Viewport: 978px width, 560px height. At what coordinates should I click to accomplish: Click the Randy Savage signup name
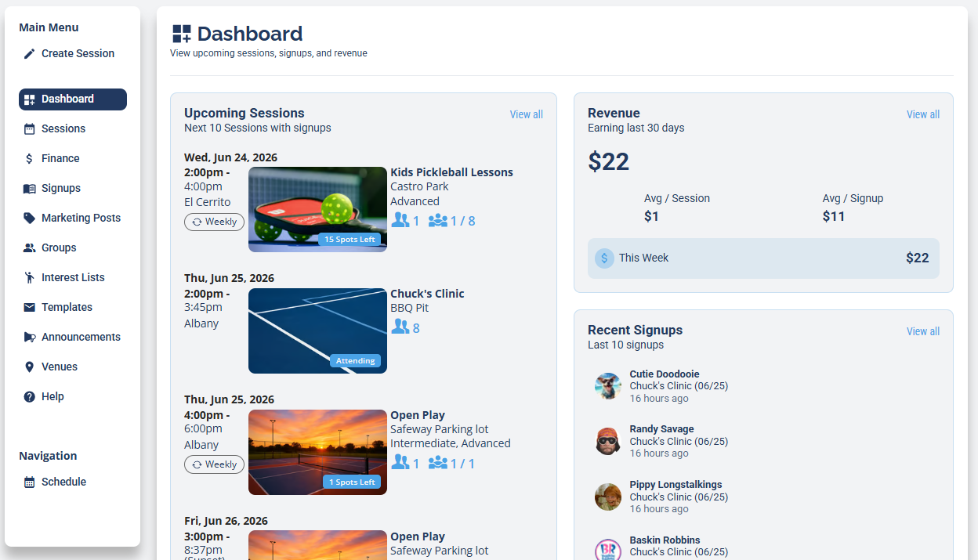click(x=661, y=429)
